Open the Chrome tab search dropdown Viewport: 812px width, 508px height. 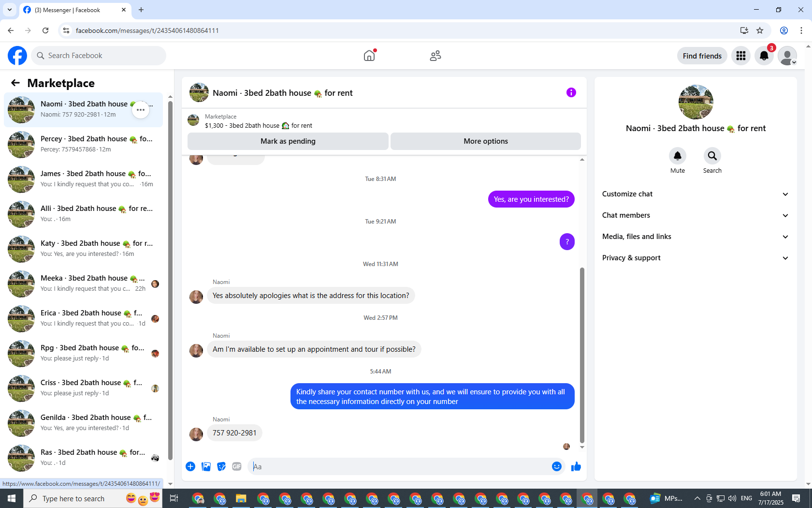[10, 10]
